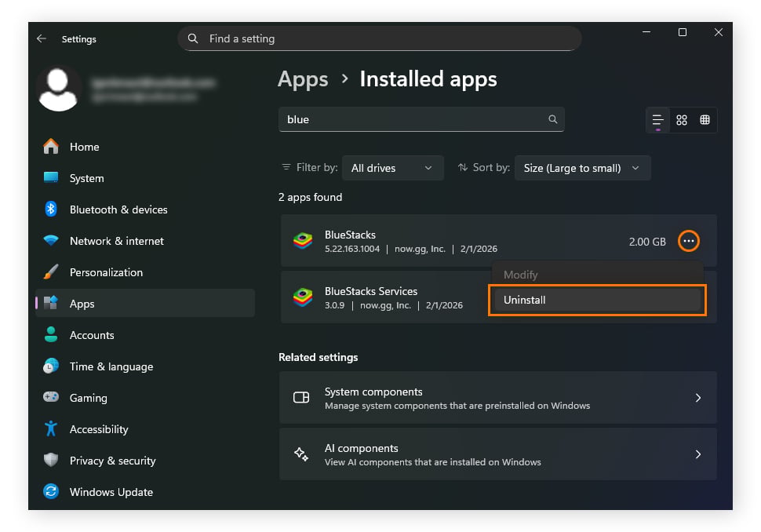
Task: Click the Personalization paintbrush icon
Action: [x=51, y=271]
